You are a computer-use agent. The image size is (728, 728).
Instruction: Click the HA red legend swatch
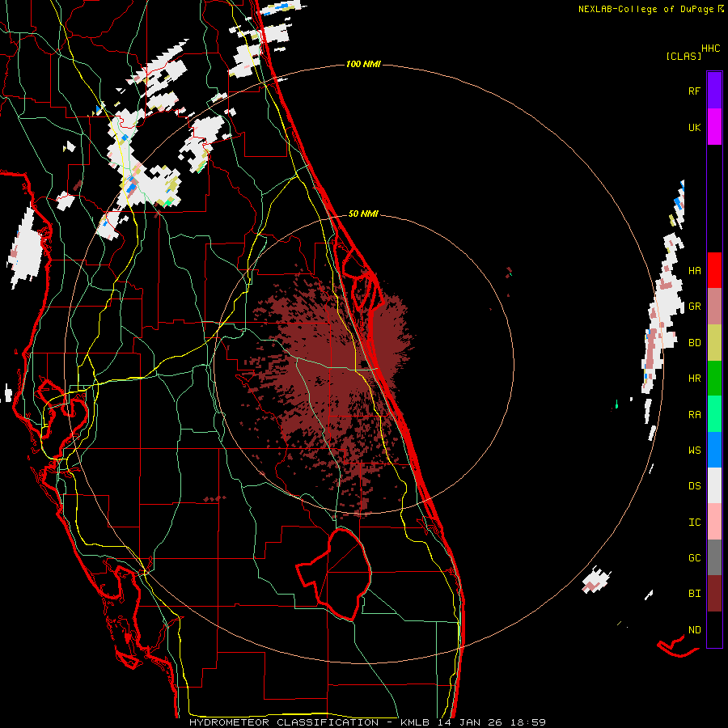[714, 270]
